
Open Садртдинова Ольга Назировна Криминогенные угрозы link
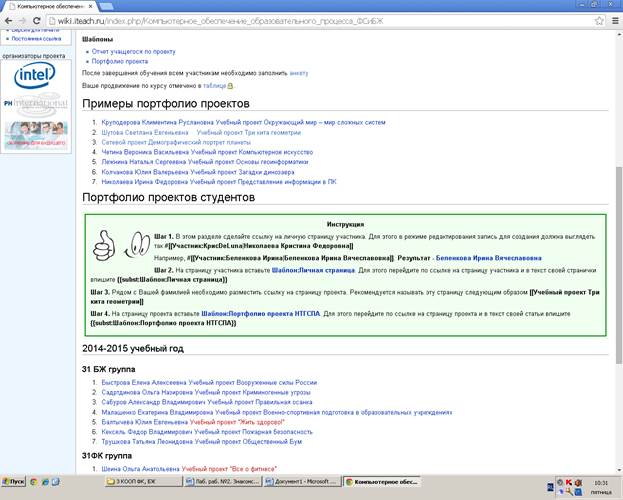pos(206,392)
